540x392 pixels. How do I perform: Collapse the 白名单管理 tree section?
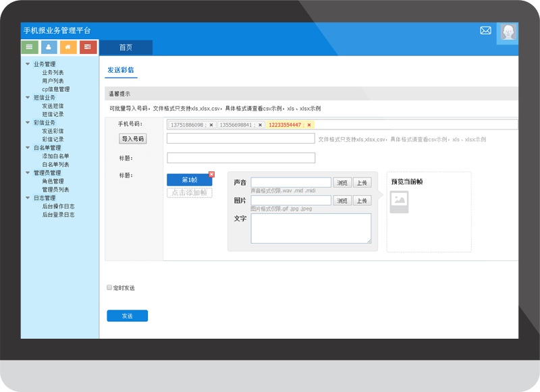28,148
